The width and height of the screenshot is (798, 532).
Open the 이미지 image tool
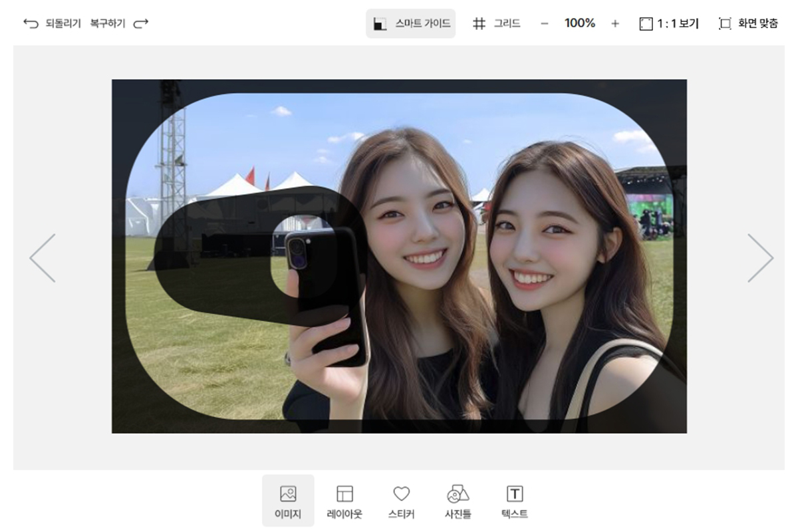point(288,501)
